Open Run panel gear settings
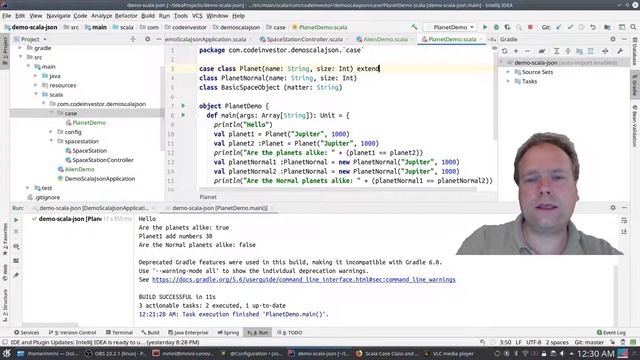 613,208
